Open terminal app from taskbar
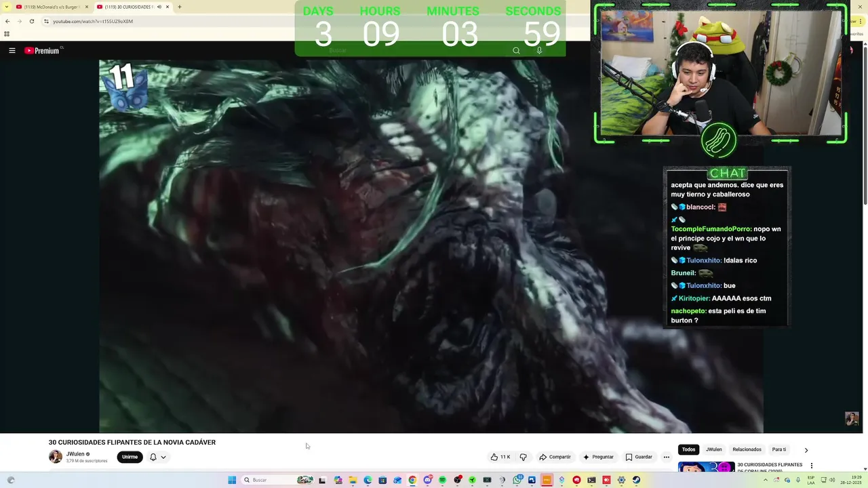 point(591,480)
